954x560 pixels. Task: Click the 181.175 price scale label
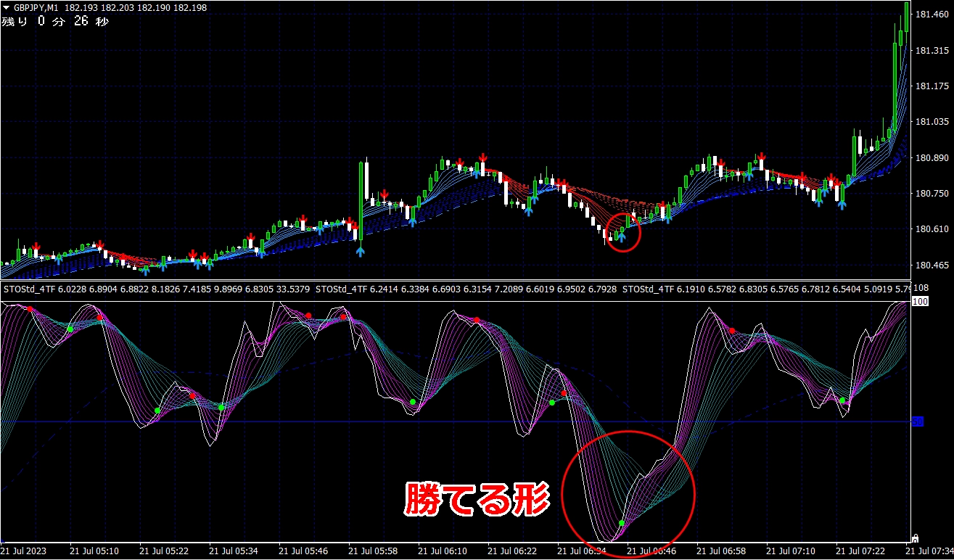(932, 86)
